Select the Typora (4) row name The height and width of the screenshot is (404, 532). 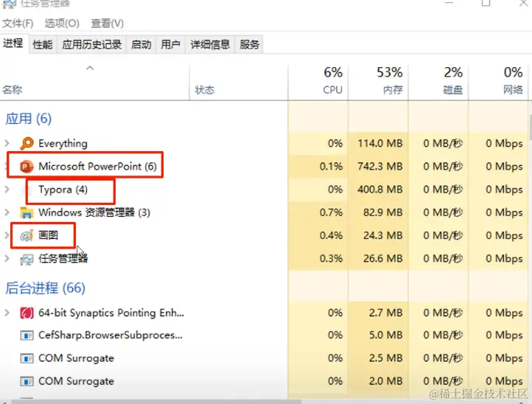click(63, 189)
